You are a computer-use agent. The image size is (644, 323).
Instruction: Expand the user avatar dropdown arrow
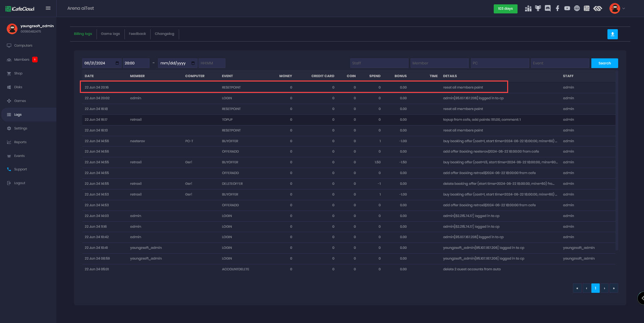click(x=624, y=8)
